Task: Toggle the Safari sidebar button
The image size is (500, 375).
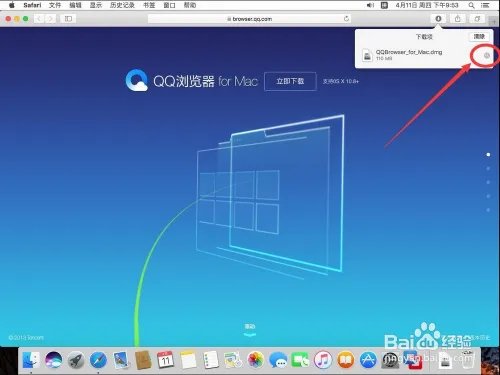Action: tap(68, 19)
